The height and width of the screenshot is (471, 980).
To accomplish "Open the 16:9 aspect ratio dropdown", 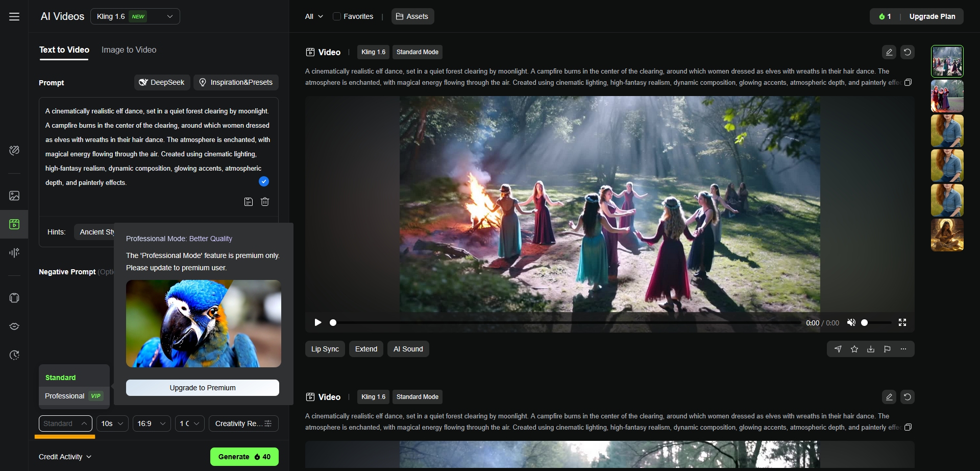I will [152, 423].
